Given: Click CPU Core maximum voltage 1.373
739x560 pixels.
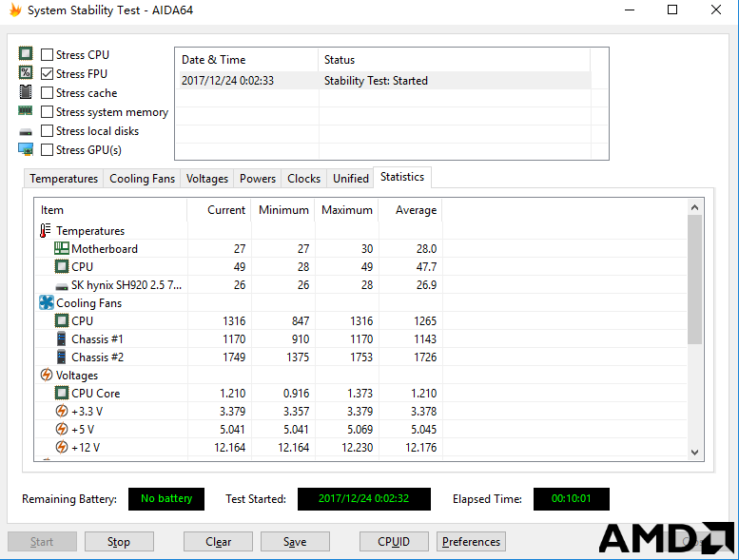Looking at the screenshot, I should (x=360, y=394).
